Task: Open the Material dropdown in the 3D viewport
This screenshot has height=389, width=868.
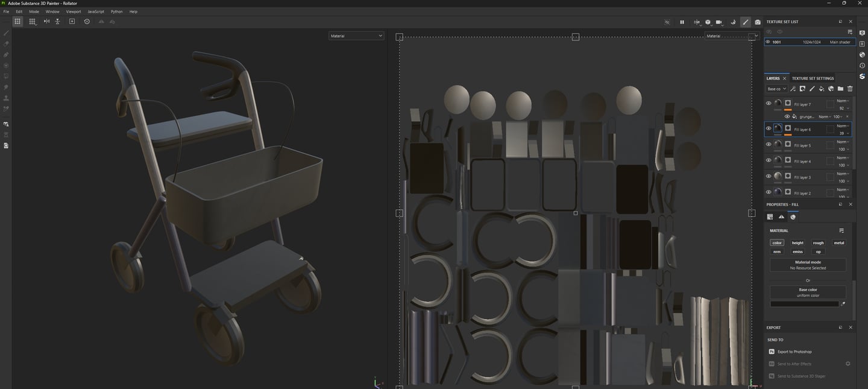Action: coord(356,36)
